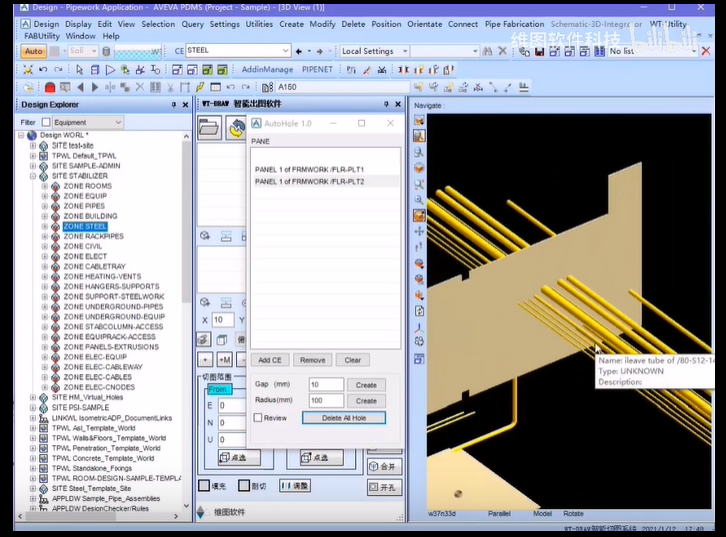Screen dimensions: 726x537
Task: Open the Local Settings dropdown
Action: 405,51
